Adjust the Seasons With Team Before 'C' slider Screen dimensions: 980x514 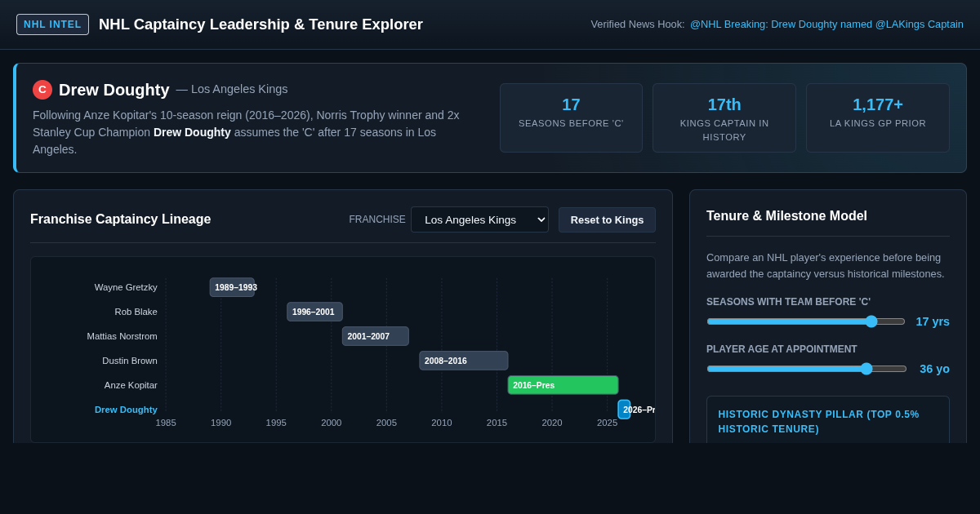(x=806, y=321)
